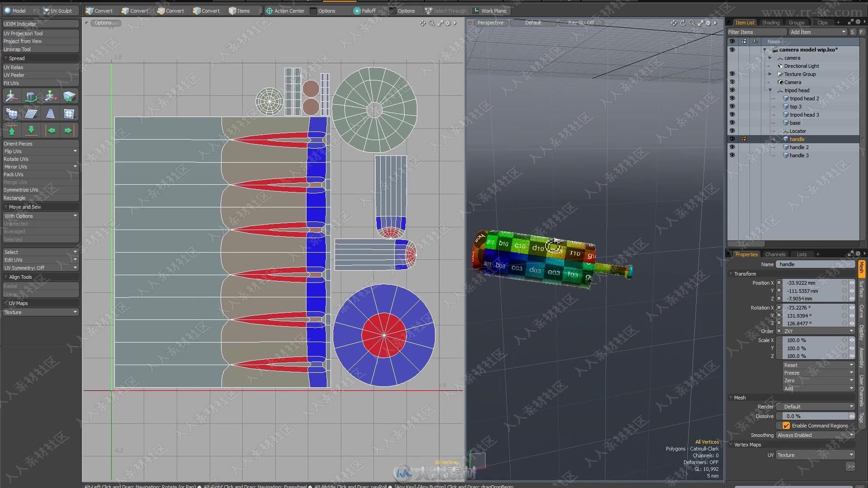Image resolution: width=868 pixels, height=488 pixels.
Task: Expand the Texture Group item
Action: pyautogui.click(x=770, y=74)
